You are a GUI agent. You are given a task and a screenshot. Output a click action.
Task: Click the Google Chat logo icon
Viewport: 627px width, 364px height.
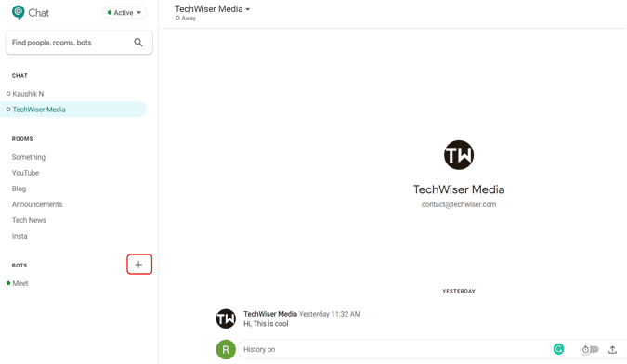(x=19, y=12)
